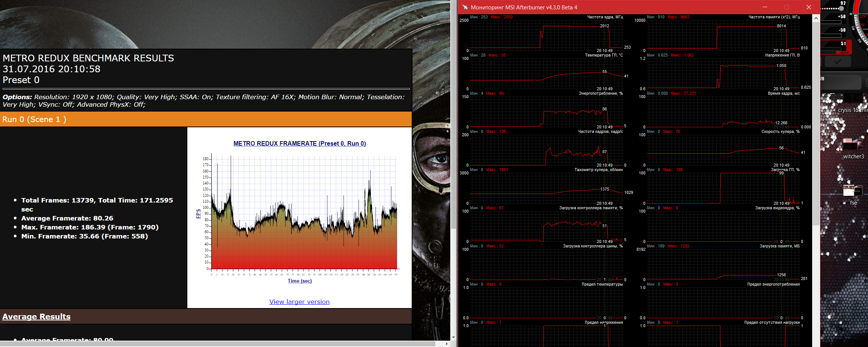Open the fse desktop icon
The width and height of the screenshot is (868, 347).
pos(853,195)
